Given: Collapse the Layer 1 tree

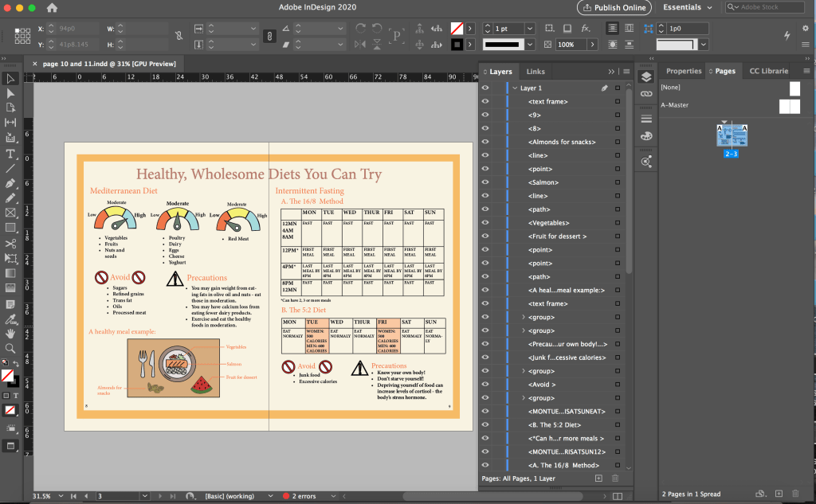Looking at the screenshot, I should (x=515, y=88).
